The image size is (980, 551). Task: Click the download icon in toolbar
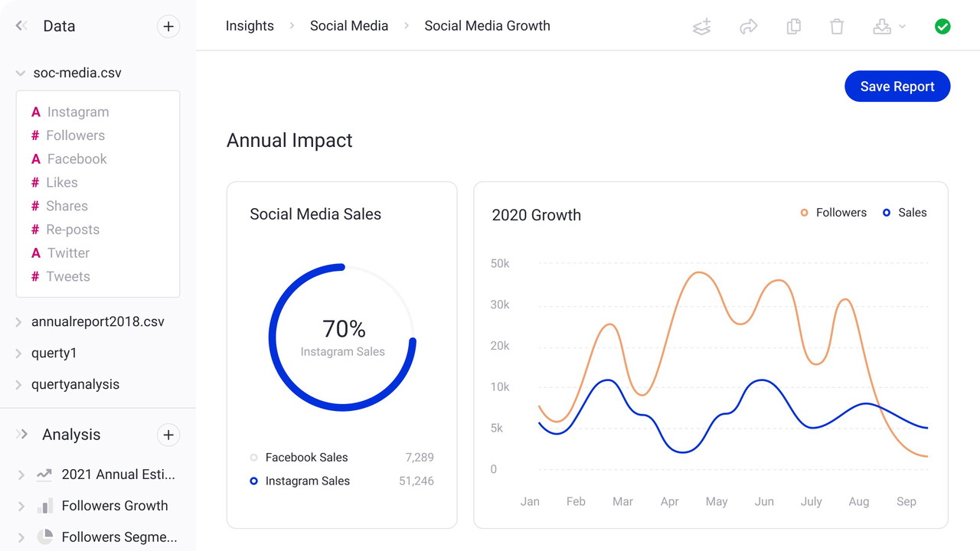point(882,27)
